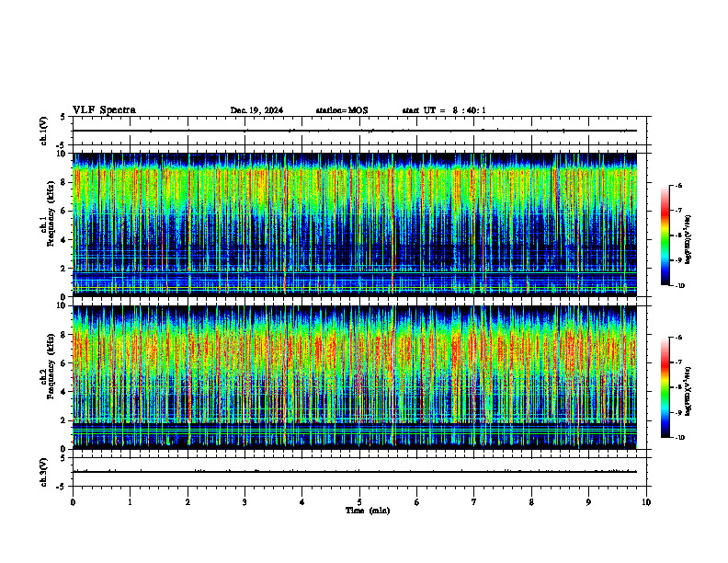Click the '-10' label on ch.1 colorbar
The image size is (728, 563).
(680, 286)
